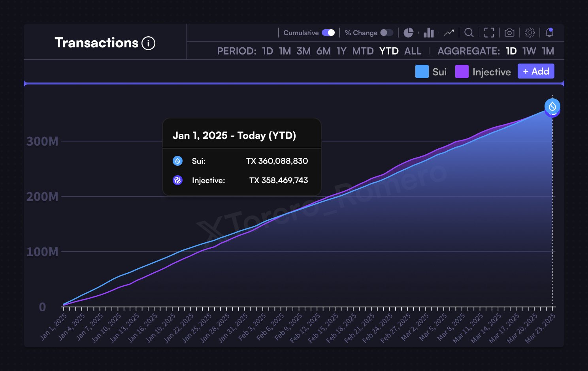Viewport: 588px width, 371px height.
Task: Take a chart snapshot with camera icon
Action: point(509,33)
